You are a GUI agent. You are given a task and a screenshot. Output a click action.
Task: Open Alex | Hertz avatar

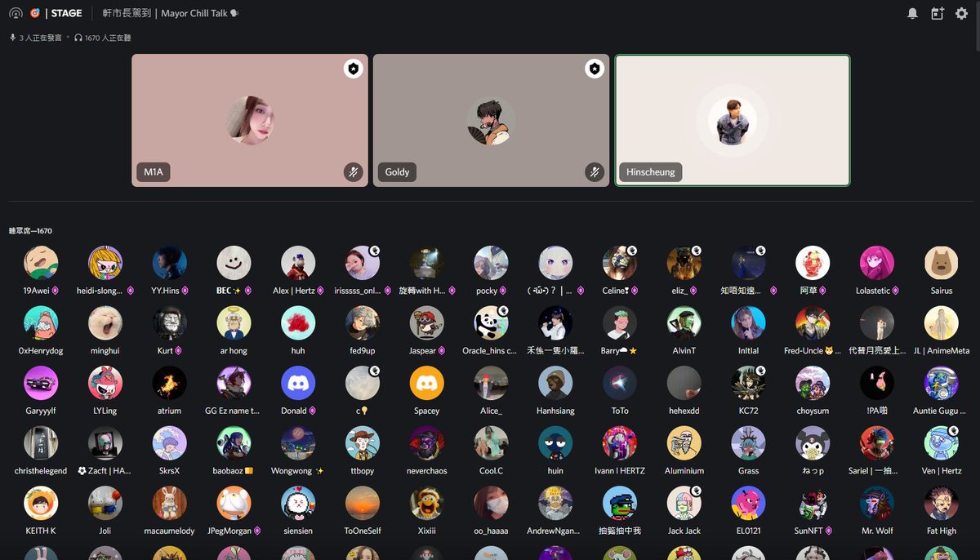298,263
